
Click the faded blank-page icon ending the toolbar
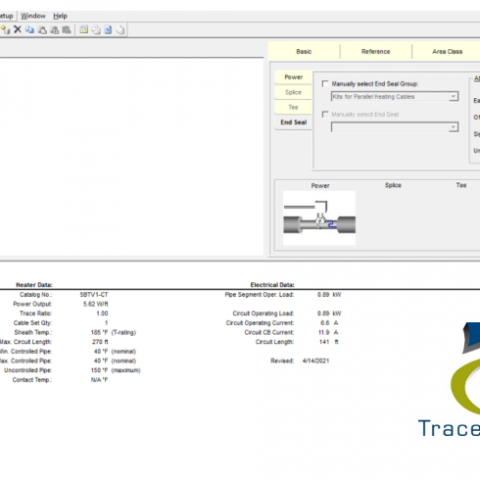(120, 30)
